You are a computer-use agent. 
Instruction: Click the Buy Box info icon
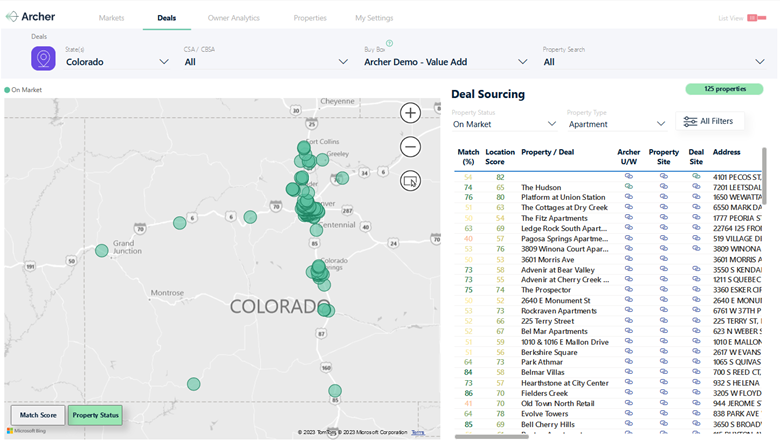[x=390, y=43]
